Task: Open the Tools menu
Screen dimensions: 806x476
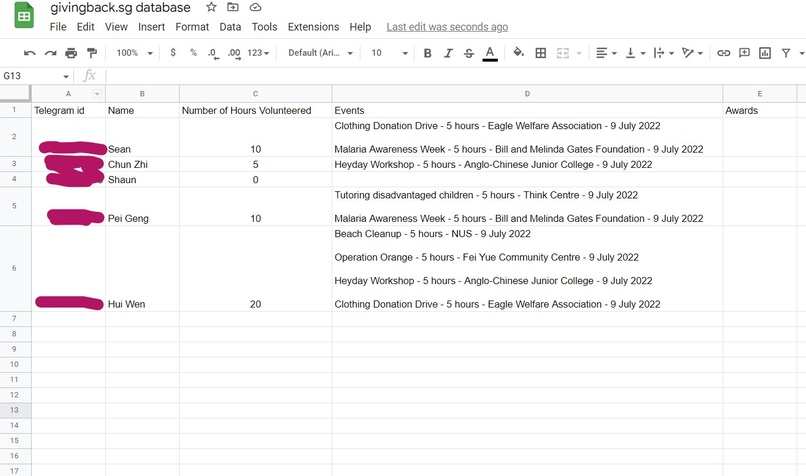Action: (x=264, y=27)
